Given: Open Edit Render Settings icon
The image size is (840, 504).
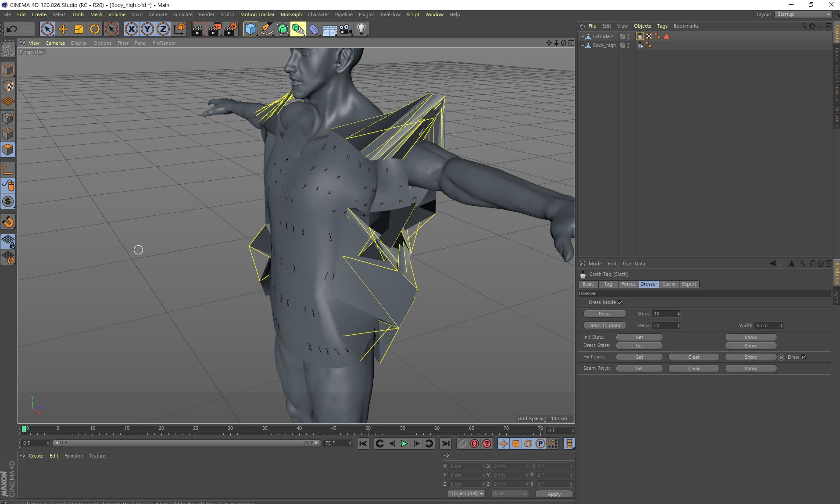Looking at the screenshot, I should pos(231,29).
